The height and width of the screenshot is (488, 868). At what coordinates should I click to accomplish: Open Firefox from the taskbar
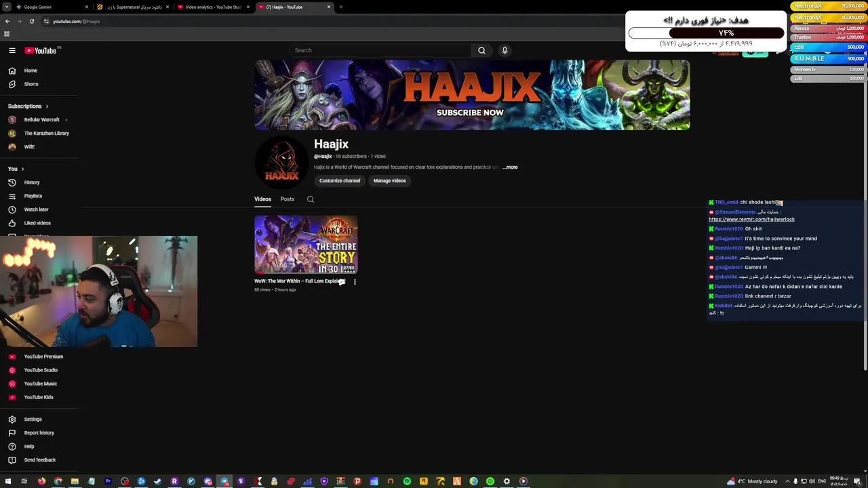41,481
